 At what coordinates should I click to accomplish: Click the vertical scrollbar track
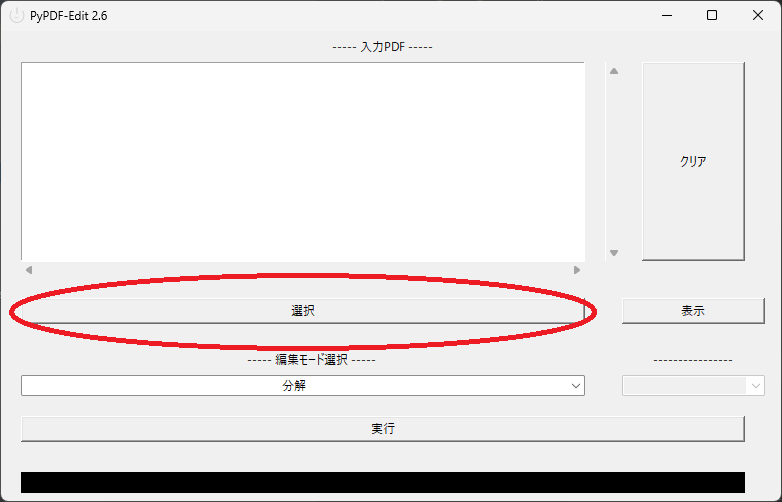(614, 162)
